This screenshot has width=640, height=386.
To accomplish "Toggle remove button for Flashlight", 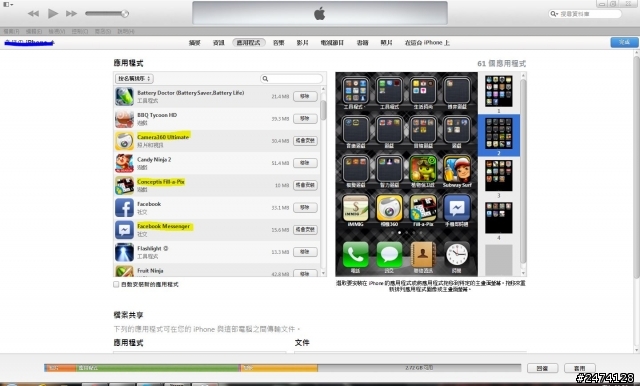I will 305,252.
